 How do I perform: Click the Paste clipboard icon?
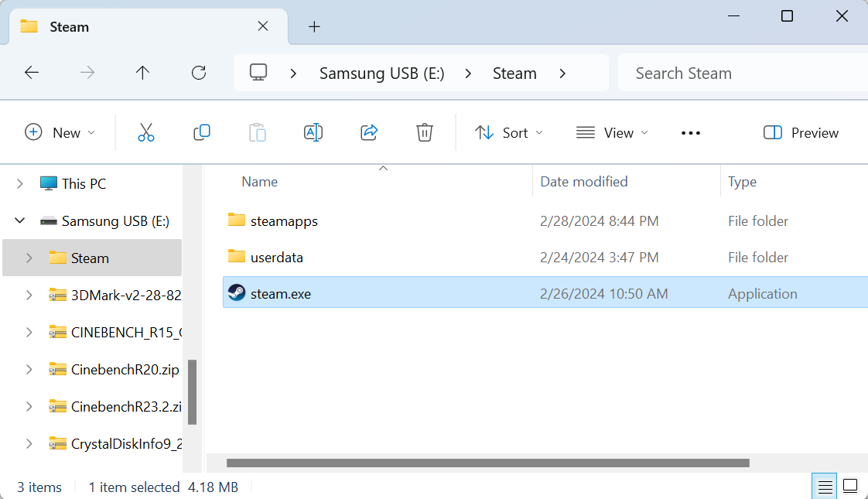coord(258,133)
